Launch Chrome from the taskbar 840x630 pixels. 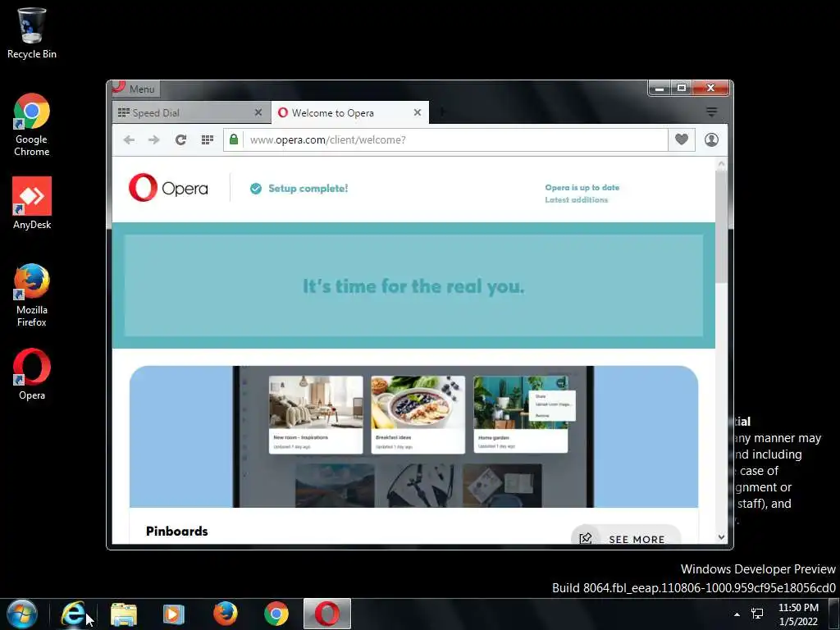276,614
